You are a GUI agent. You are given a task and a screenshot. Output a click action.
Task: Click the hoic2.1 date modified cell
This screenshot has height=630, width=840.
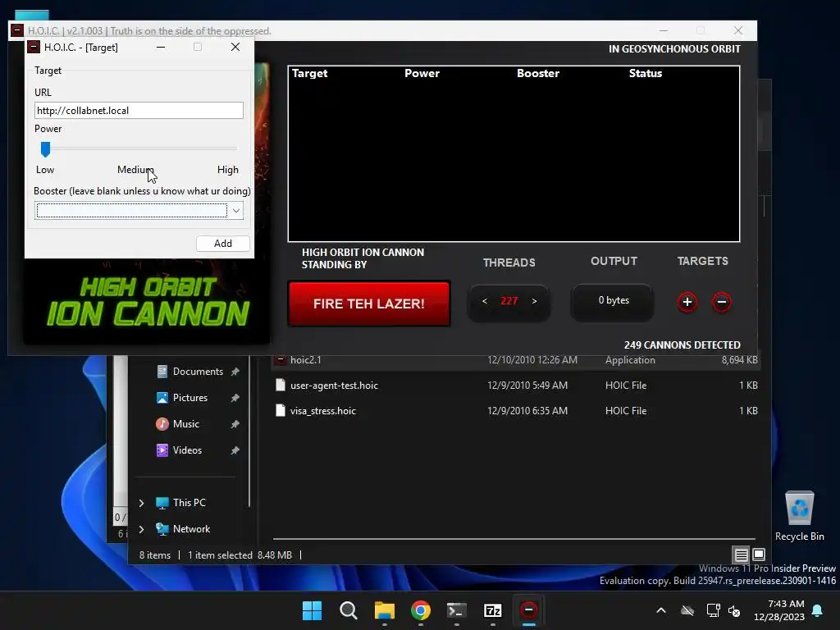[532, 360]
